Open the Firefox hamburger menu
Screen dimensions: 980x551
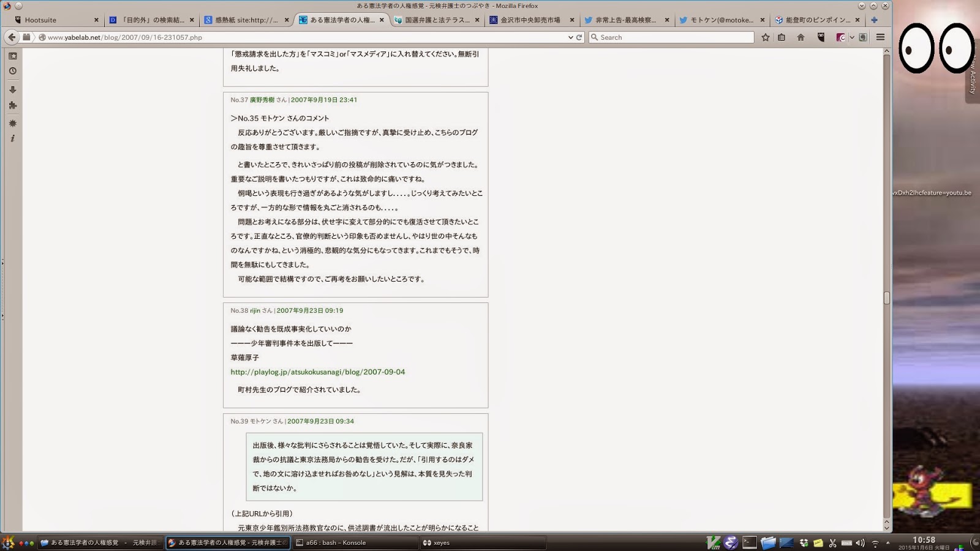[880, 37]
